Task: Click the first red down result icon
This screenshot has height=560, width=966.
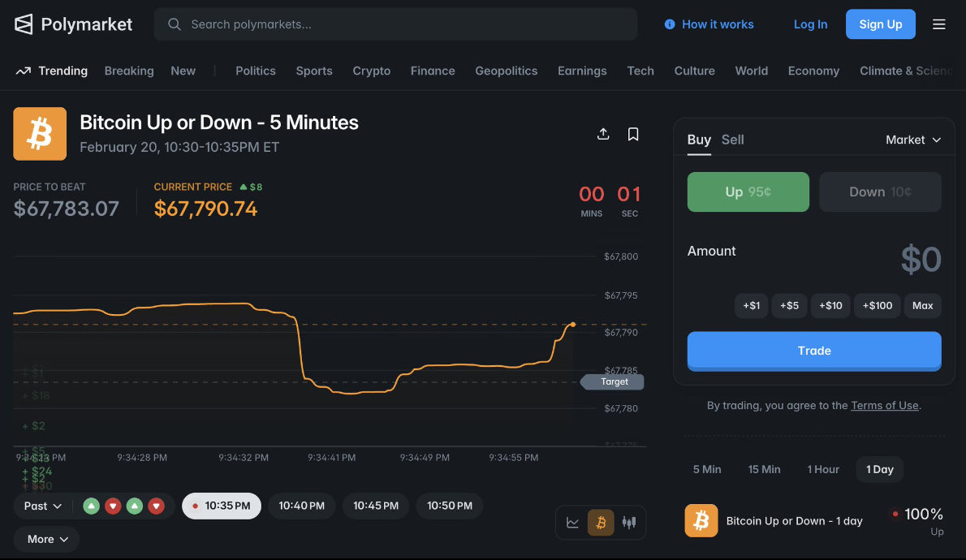Action: tap(113, 506)
